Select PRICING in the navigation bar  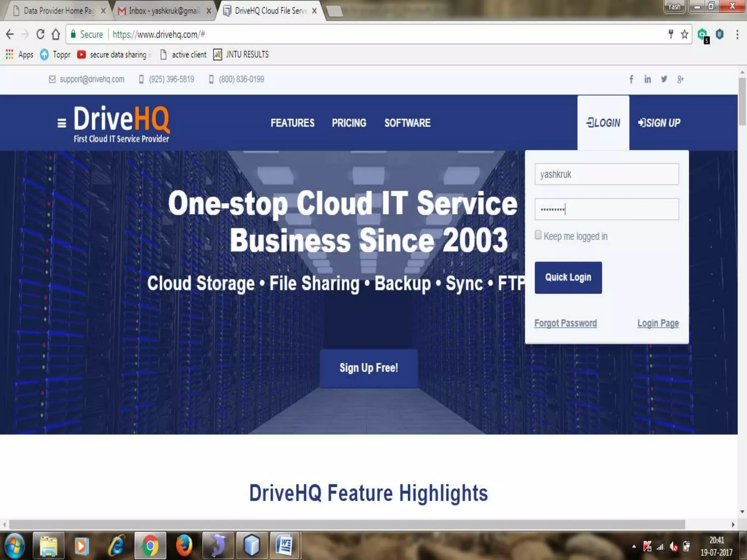[x=349, y=123]
